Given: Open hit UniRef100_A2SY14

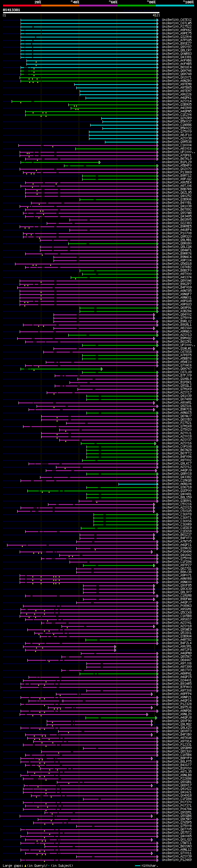Looking at the screenshot, I should (176, 101).
